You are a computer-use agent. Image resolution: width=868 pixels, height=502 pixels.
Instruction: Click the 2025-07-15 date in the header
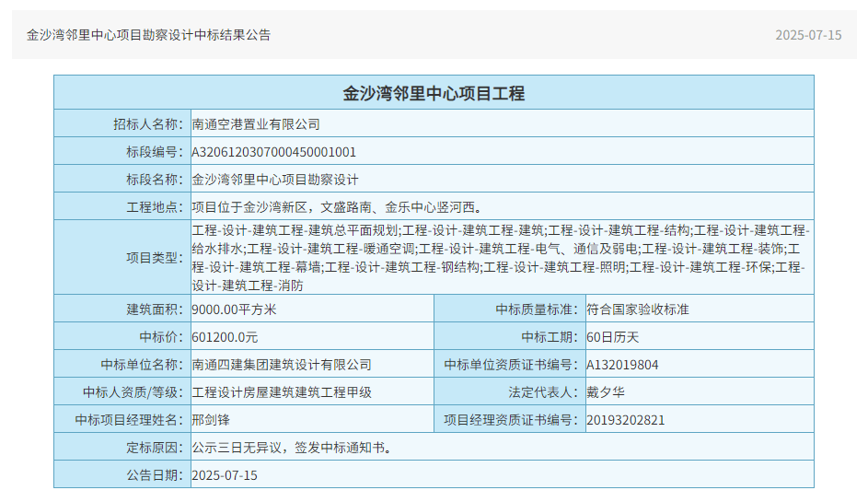click(808, 35)
